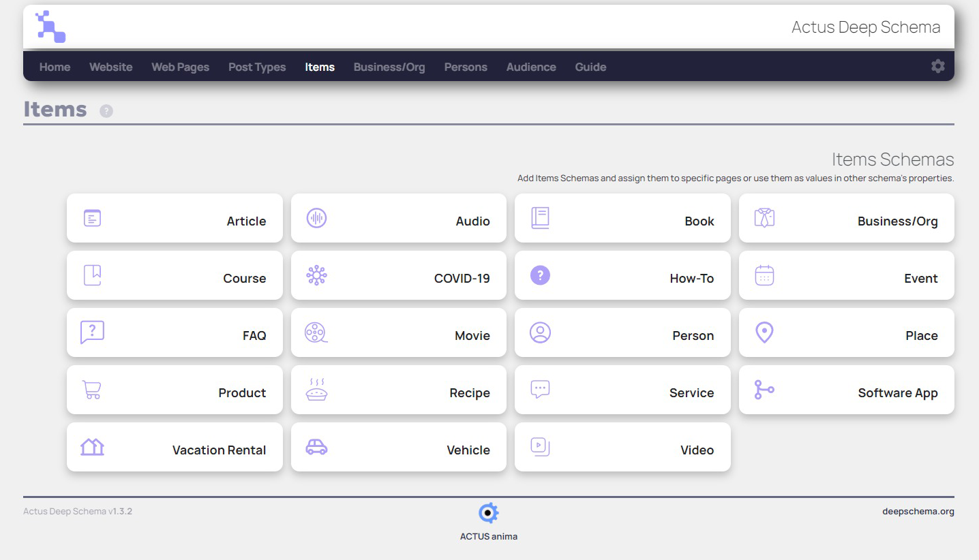Click the FAQ speech bubble icon
The height and width of the screenshot is (560, 979).
click(x=92, y=332)
